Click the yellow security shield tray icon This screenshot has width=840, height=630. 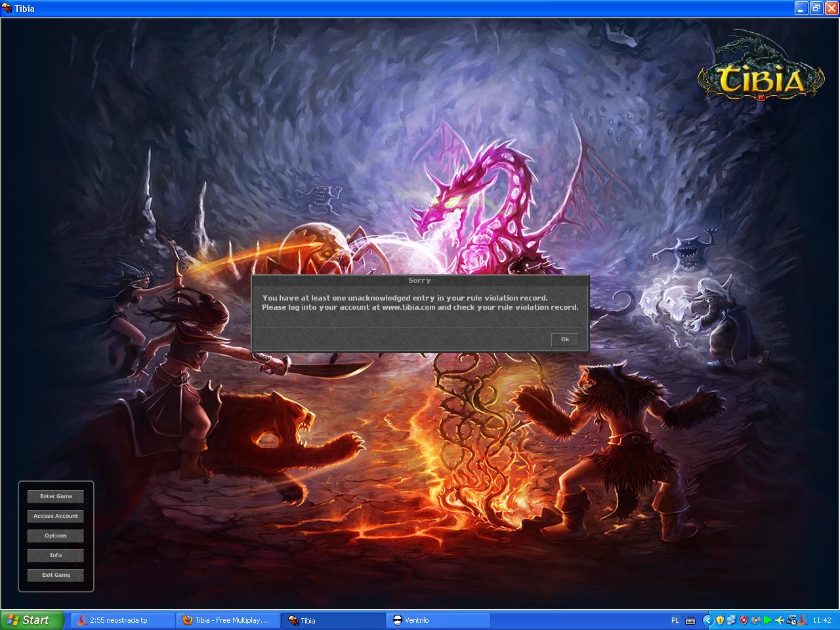pyautogui.click(x=720, y=620)
